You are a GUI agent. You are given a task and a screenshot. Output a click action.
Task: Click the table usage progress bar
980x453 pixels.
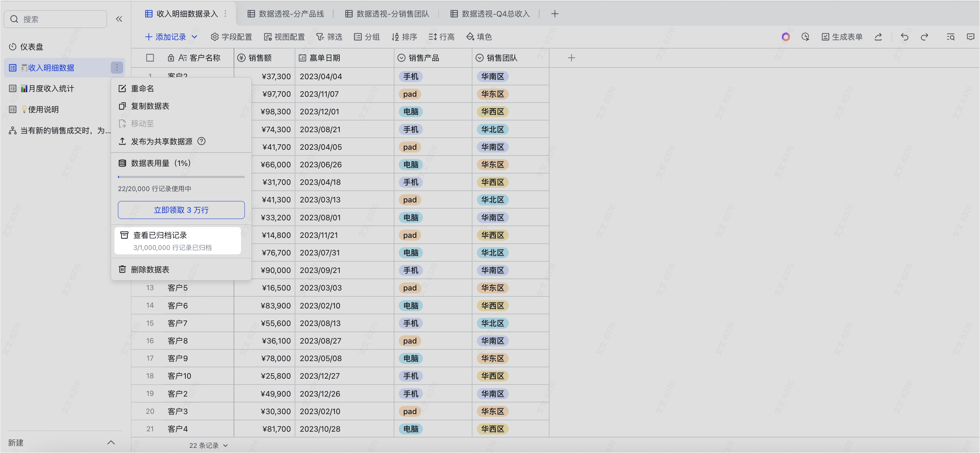tap(181, 177)
